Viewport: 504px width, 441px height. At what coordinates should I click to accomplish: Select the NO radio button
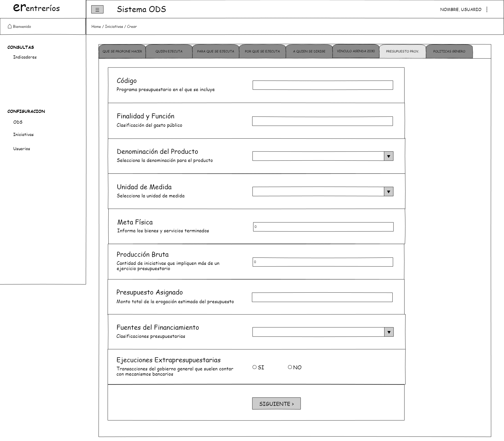290,367
